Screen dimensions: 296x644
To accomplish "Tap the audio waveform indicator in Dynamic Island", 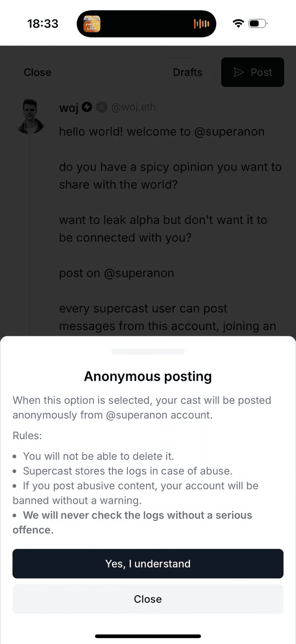I will 201,24.
